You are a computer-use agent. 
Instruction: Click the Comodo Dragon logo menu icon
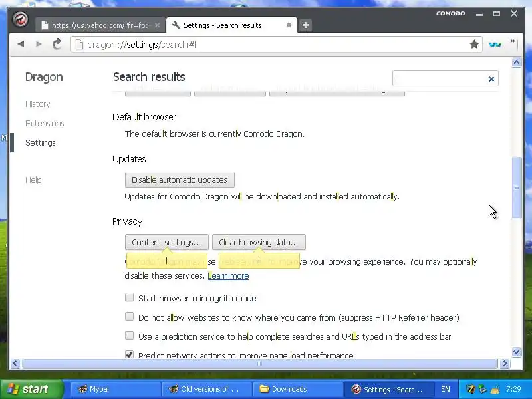pyautogui.click(x=20, y=19)
